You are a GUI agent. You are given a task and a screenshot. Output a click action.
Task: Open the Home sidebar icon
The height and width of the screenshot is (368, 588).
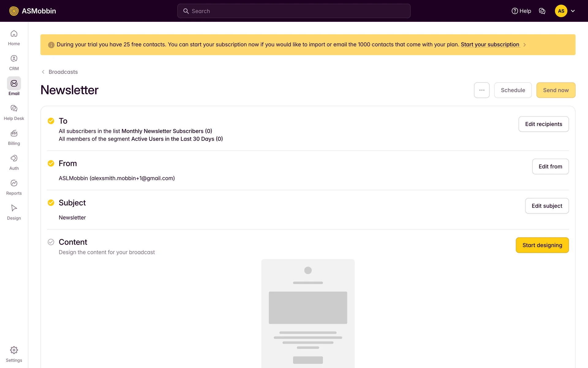[14, 34]
